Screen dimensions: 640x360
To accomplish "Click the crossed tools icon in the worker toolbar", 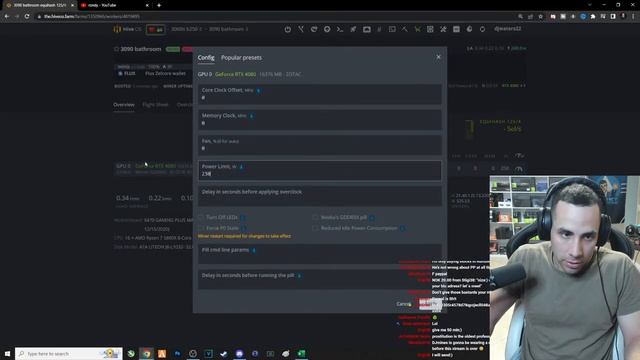I will click(x=443, y=29).
